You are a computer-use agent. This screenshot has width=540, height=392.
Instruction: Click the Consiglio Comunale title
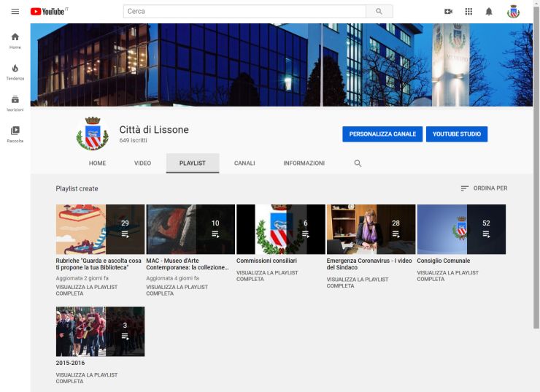tap(444, 261)
